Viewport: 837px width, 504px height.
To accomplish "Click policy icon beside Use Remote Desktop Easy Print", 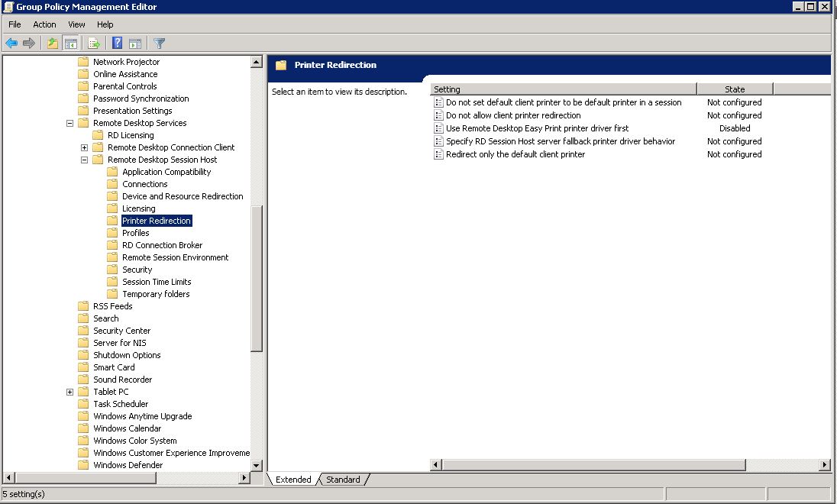I will click(439, 128).
